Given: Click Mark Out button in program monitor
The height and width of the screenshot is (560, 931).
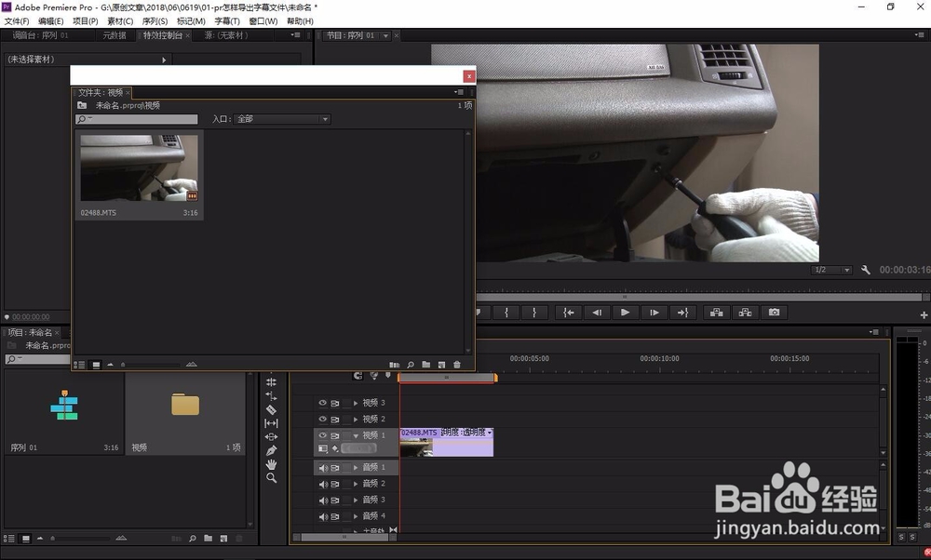Looking at the screenshot, I should click(534, 313).
